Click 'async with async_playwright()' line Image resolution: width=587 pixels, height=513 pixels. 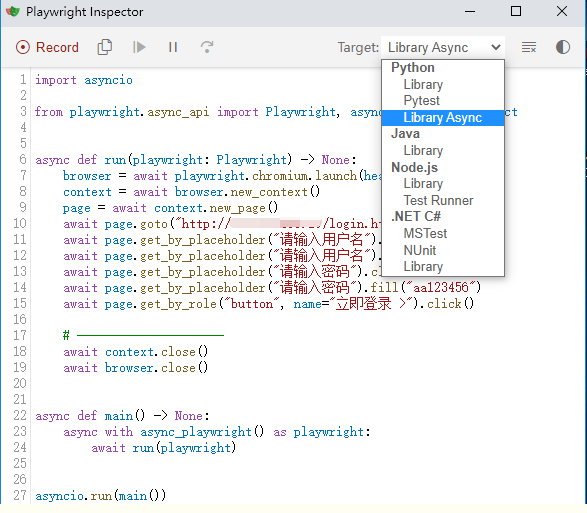coord(217,432)
